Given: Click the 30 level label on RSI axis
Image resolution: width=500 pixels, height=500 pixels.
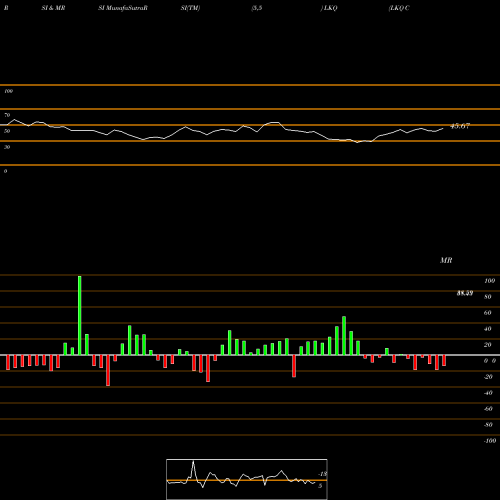Looking at the screenshot, I should (7, 147).
